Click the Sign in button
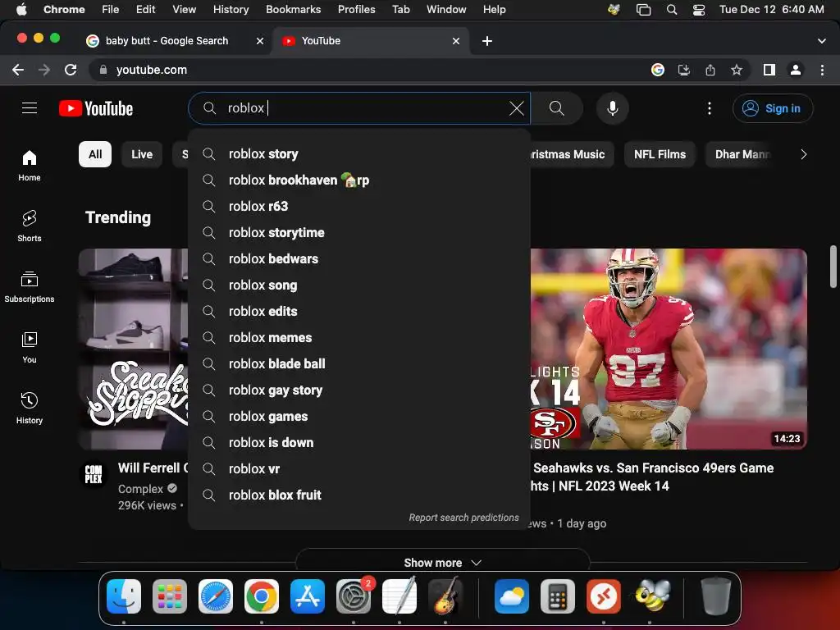Image resolution: width=840 pixels, height=630 pixels. (773, 108)
